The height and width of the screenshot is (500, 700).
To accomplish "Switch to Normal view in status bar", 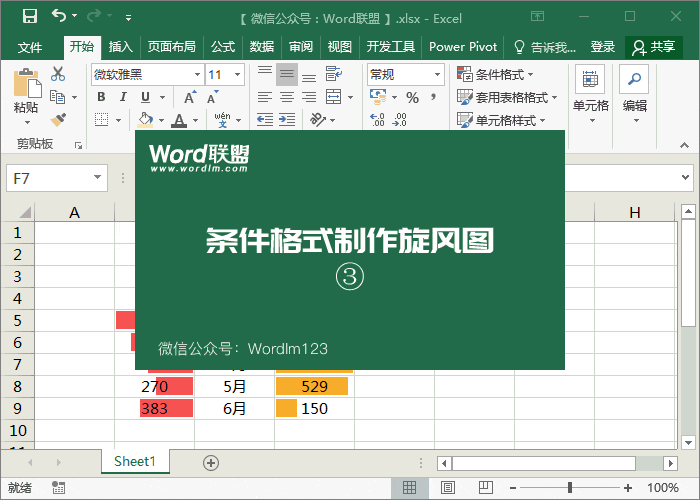I will point(409,488).
